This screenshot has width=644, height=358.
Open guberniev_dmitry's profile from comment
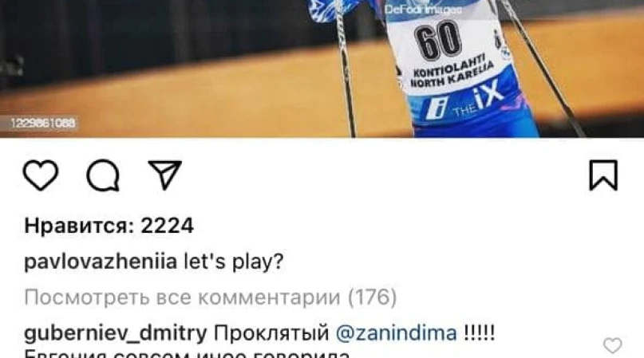coord(116,333)
